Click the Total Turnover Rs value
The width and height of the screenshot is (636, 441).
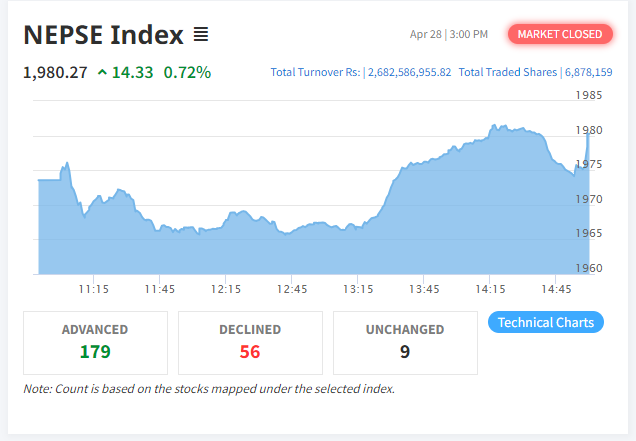(x=409, y=72)
